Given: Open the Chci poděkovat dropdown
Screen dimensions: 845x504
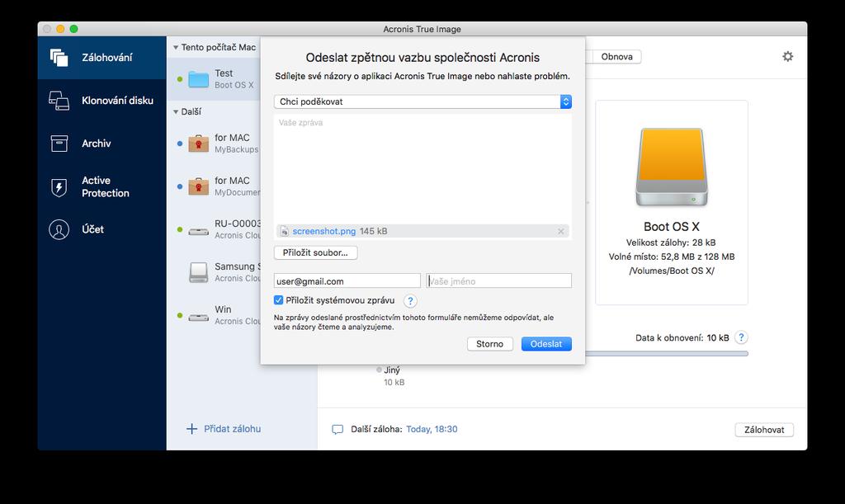Looking at the screenshot, I should [x=422, y=101].
